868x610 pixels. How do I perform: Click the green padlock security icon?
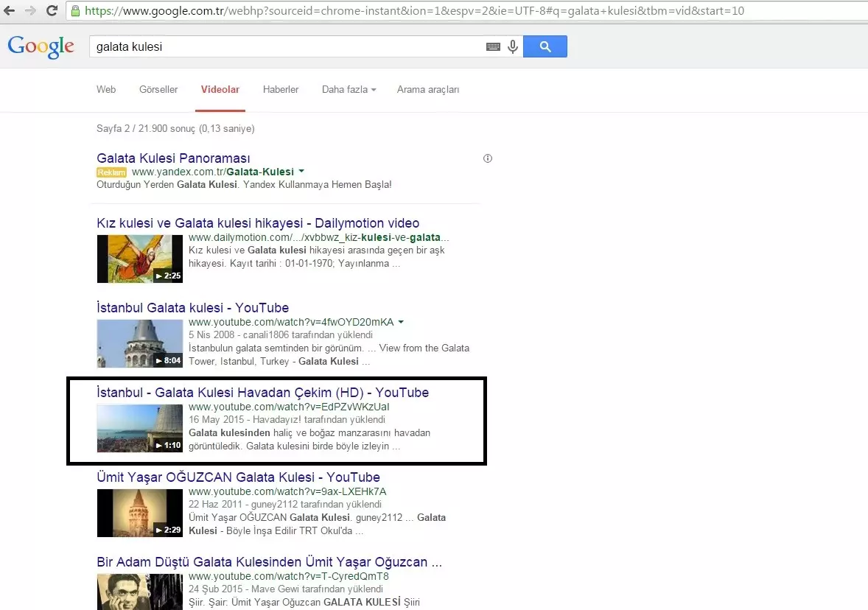(x=76, y=10)
